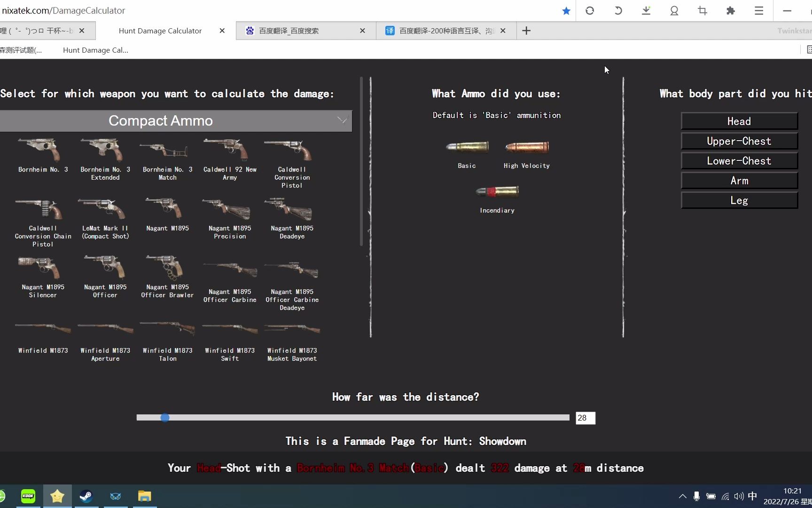812x508 pixels.
Task: Pick Nagant M1895 Officer Carbine Deadeye
Action: (x=292, y=286)
